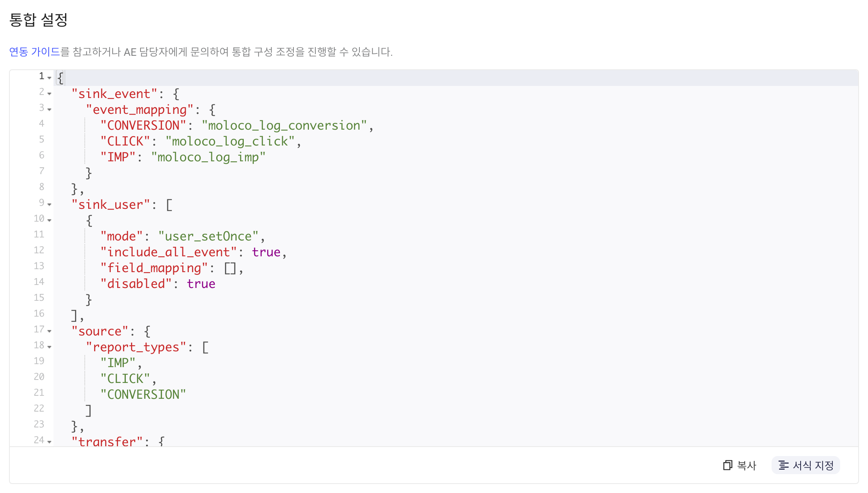Click "CONVERSION" string on line 21
868x493 pixels.
click(143, 395)
